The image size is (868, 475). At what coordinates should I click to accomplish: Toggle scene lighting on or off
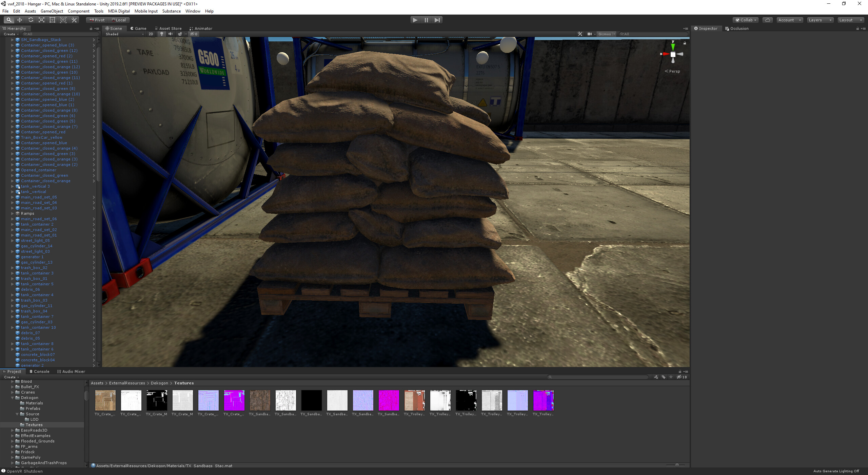pos(162,34)
